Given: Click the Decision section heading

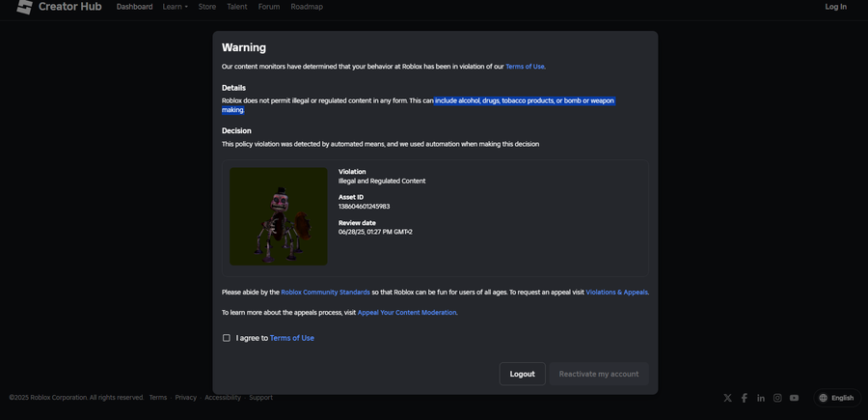Looking at the screenshot, I should [236, 130].
